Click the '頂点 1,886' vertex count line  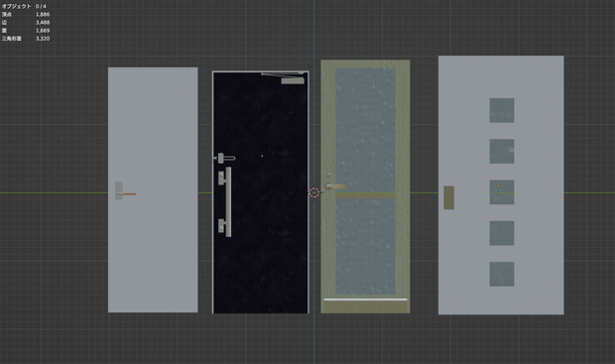(26, 15)
